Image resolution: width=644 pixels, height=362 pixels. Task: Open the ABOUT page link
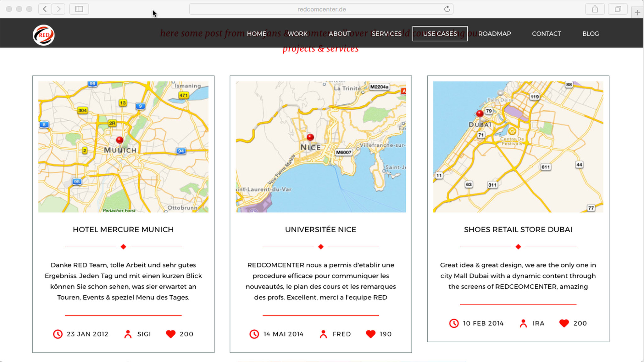340,34
